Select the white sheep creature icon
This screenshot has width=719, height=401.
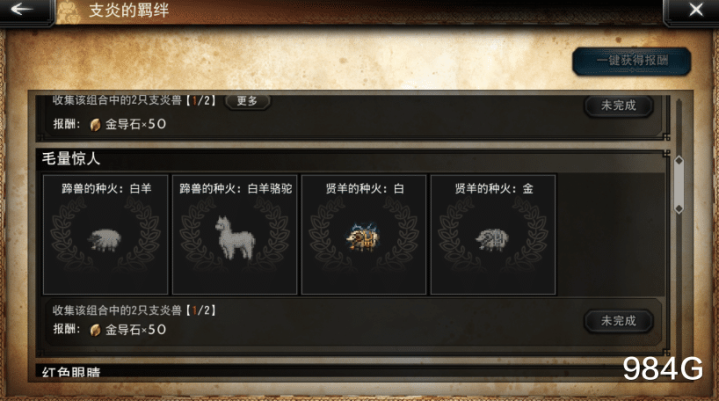coord(105,240)
